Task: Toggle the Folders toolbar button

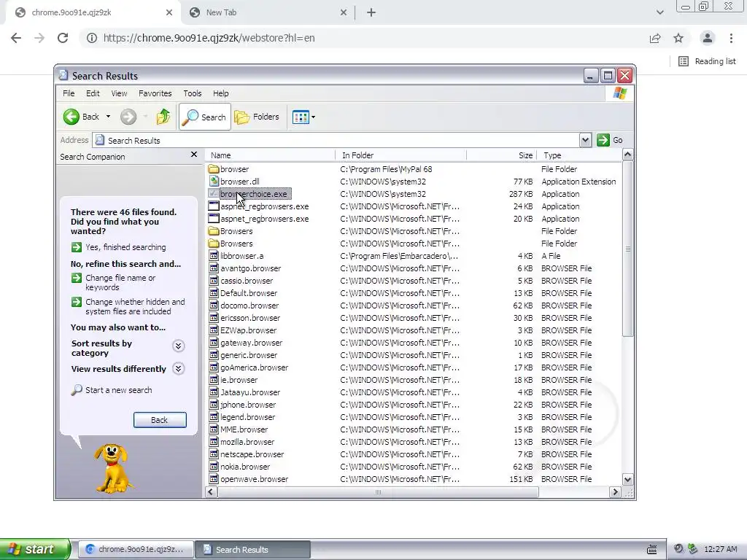Action: pos(257,117)
